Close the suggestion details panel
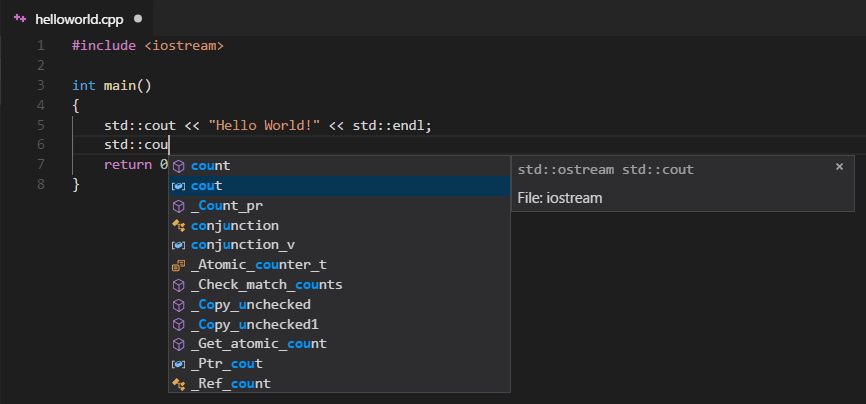Screen dimensions: 866x404 point(839,167)
